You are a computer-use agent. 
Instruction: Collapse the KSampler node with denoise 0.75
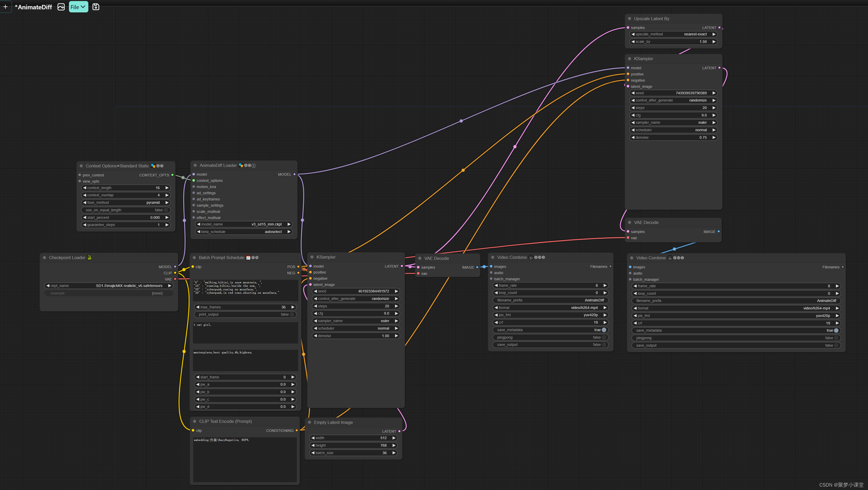630,59
